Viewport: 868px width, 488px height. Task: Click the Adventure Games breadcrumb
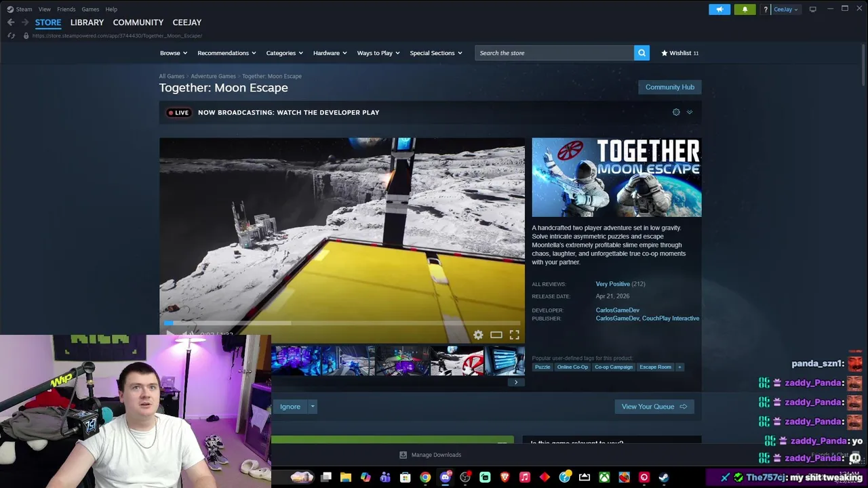214,76
